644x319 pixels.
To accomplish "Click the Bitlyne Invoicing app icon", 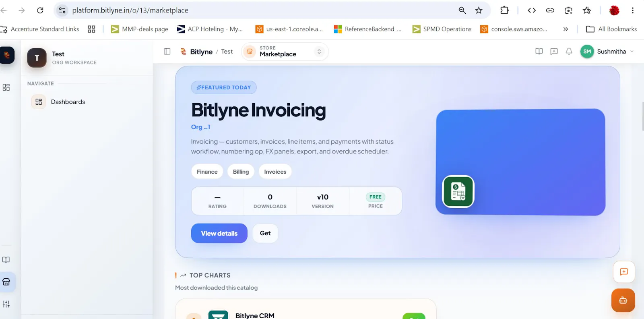I will pyautogui.click(x=458, y=191).
